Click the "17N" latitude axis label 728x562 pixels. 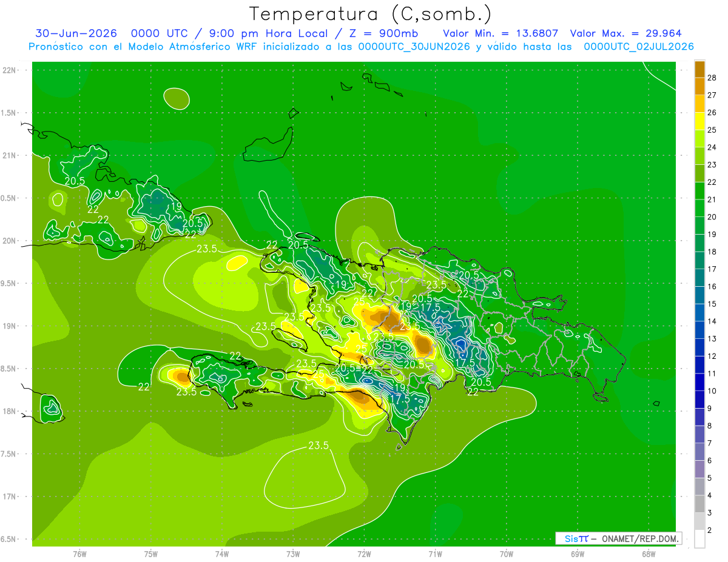coord(10,497)
